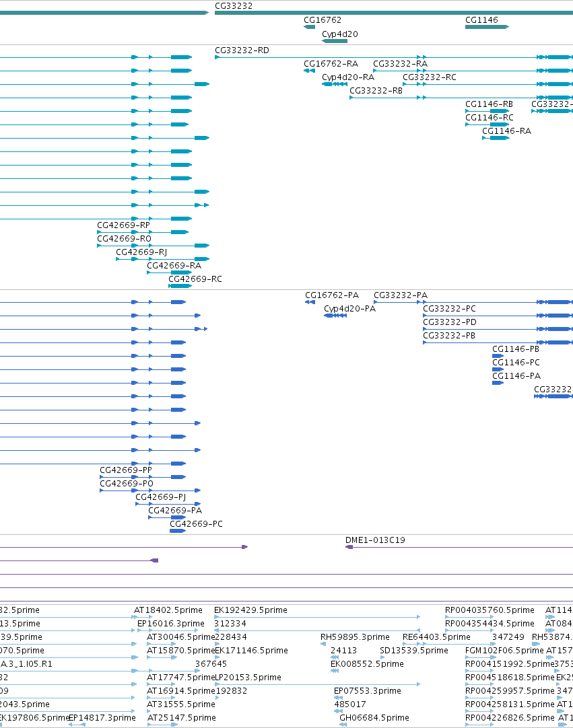The height and width of the screenshot is (728, 573).
Task: Select EST AT25147.5prime
Action: (181, 718)
